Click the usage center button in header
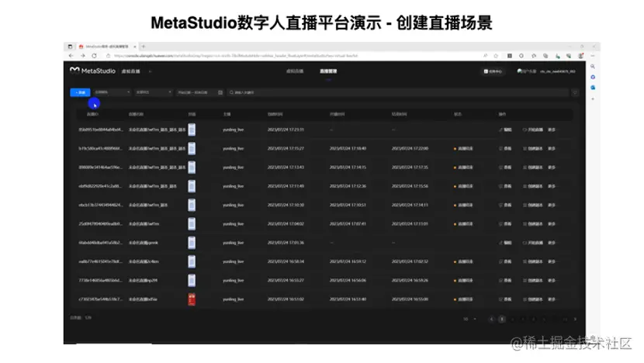The image size is (644, 363). point(493,71)
